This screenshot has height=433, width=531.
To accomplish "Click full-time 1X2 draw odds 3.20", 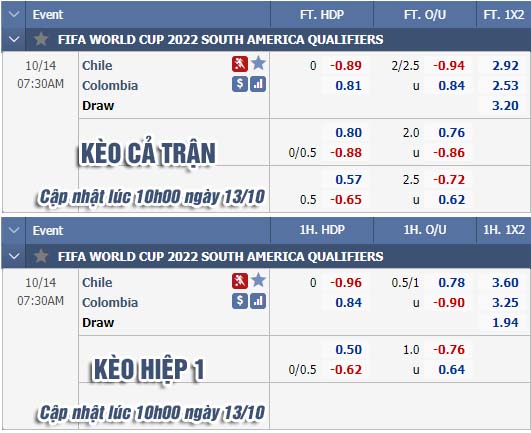I will pyautogui.click(x=505, y=106).
